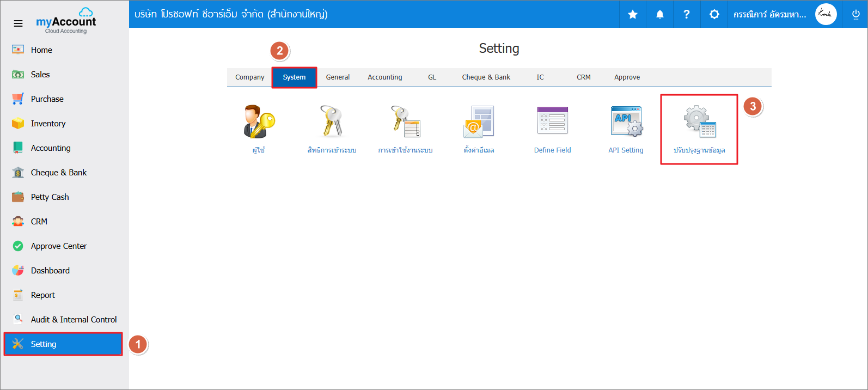Image resolution: width=868 pixels, height=390 pixels.
Task: Open the User (ผู้ใช้) key icon
Action: tap(259, 121)
